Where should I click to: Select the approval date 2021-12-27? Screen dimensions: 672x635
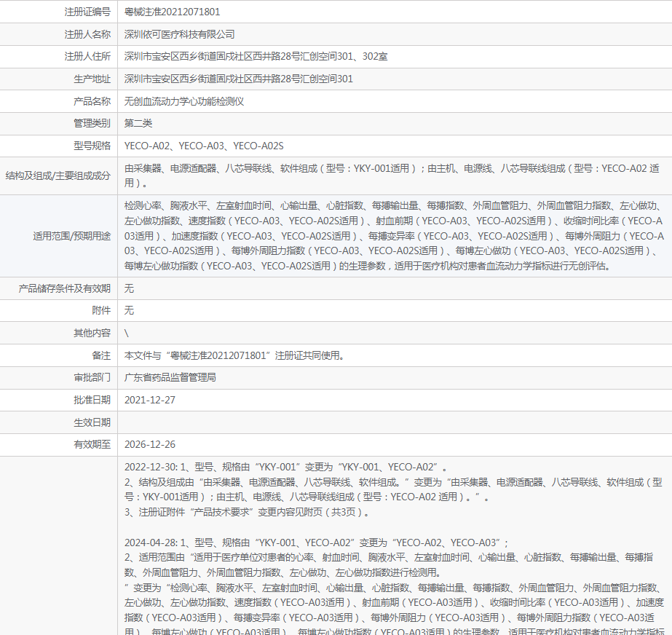[x=150, y=400]
